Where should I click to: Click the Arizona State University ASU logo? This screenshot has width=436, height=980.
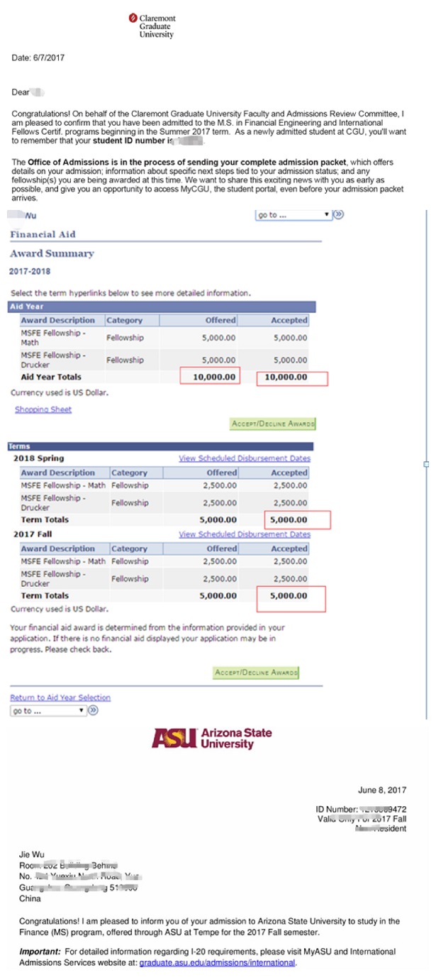click(211, 738)
